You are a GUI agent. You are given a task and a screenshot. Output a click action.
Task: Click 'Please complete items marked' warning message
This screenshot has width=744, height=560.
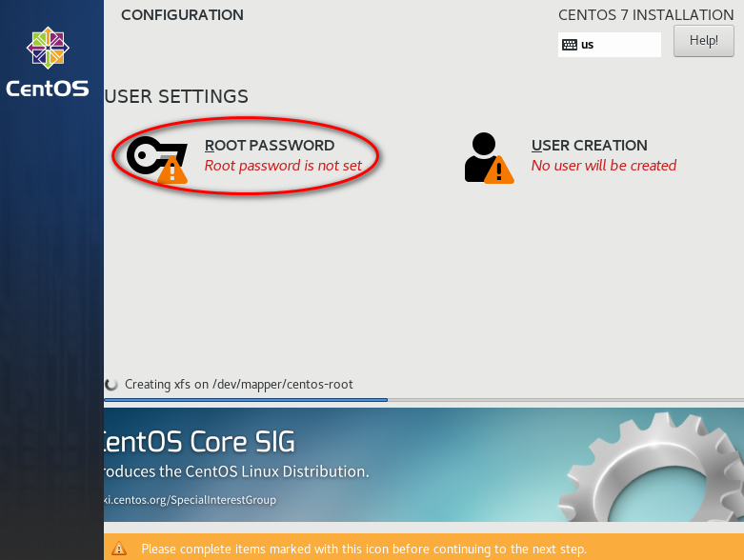point(364,550)
